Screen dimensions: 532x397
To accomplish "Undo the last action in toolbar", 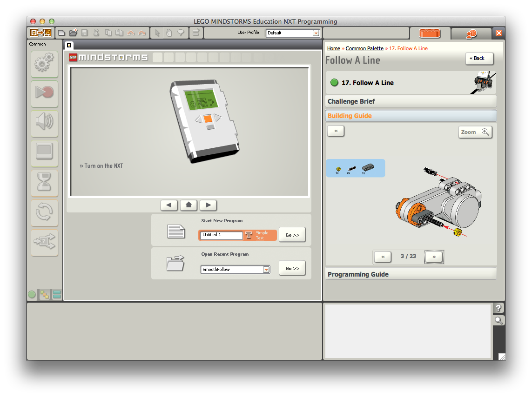I will pyautogui.click(x=131, y=33).
